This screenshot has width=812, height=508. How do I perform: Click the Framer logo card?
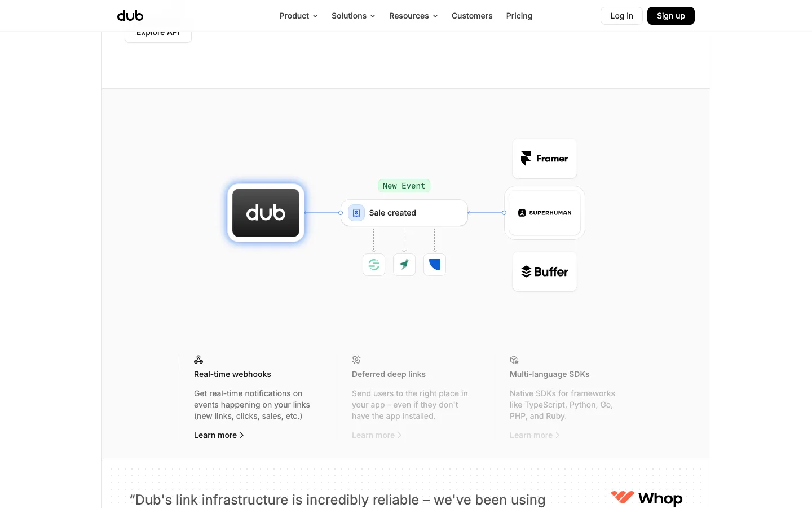(545, 159)
